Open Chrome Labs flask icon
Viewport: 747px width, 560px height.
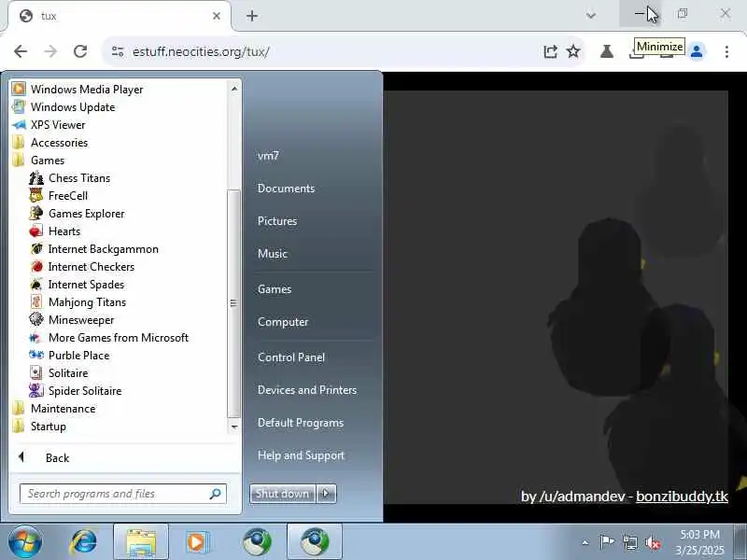[606, 51]
